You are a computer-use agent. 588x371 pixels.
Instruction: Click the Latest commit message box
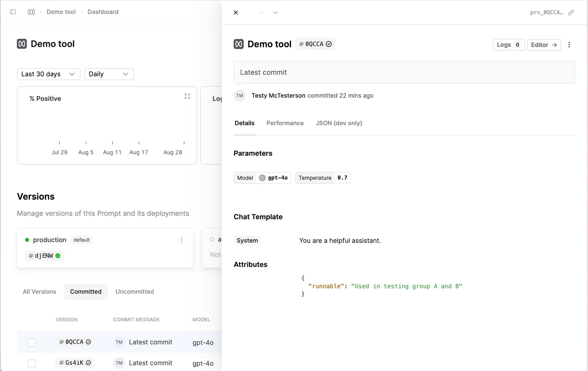pyautogui.click(x=404, y=72)
